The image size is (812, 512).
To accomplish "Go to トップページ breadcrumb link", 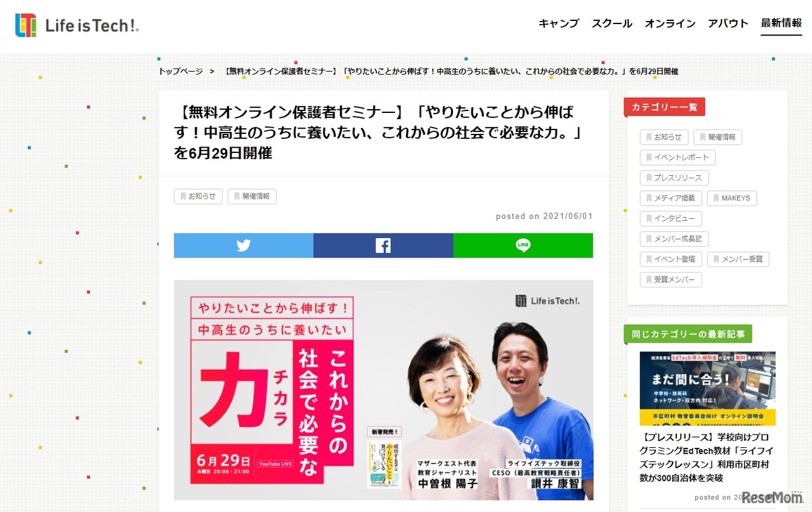I will click(181, 71).
